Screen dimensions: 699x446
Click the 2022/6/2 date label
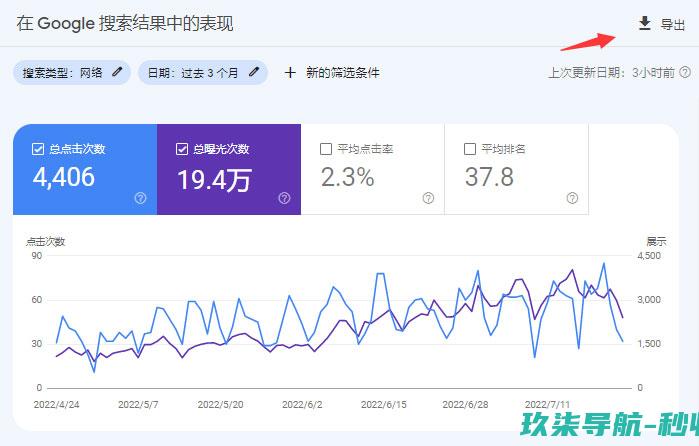click(x=302, y=405)
